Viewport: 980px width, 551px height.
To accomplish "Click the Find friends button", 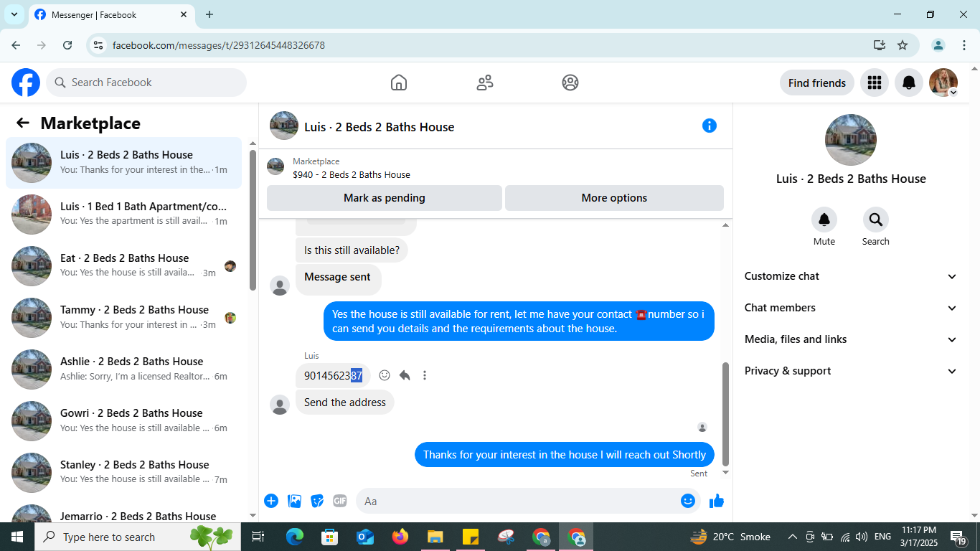I will (x=817, y=83).
